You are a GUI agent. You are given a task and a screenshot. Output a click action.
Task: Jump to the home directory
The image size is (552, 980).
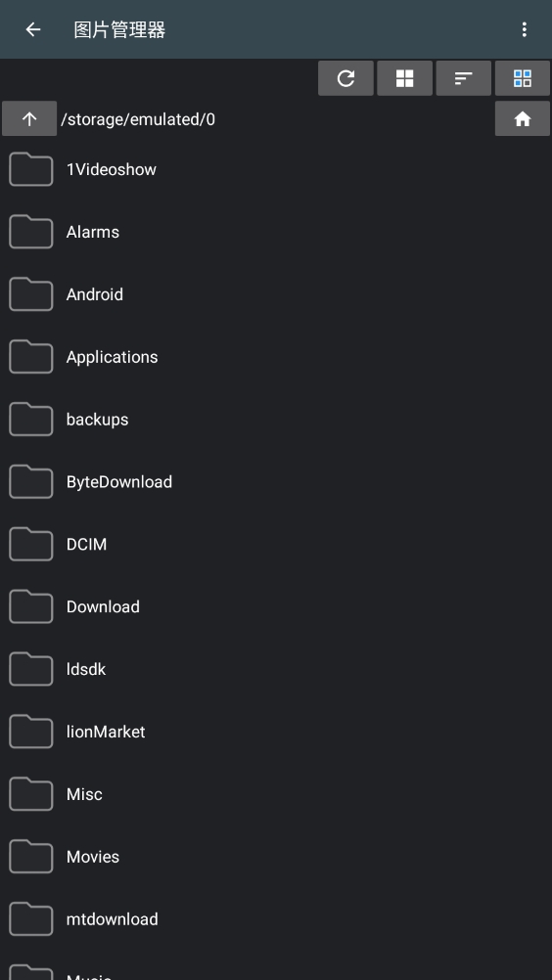(522, 118)
